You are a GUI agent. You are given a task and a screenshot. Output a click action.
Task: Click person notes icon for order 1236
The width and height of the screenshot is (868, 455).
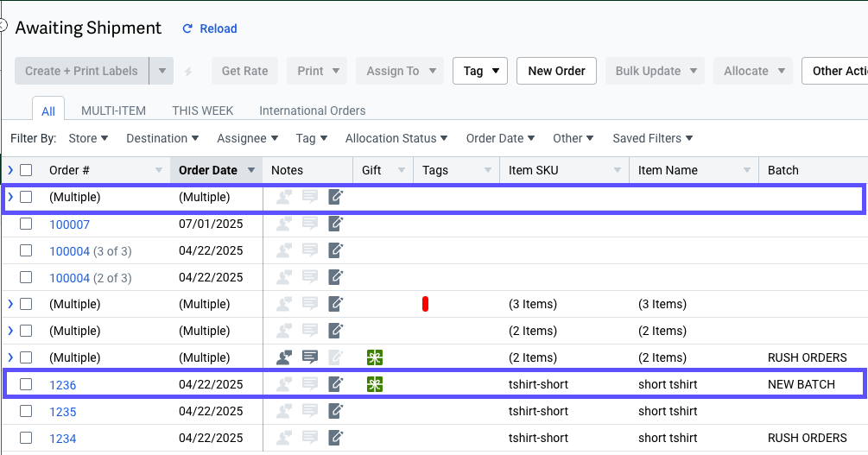tap(284, 384)
